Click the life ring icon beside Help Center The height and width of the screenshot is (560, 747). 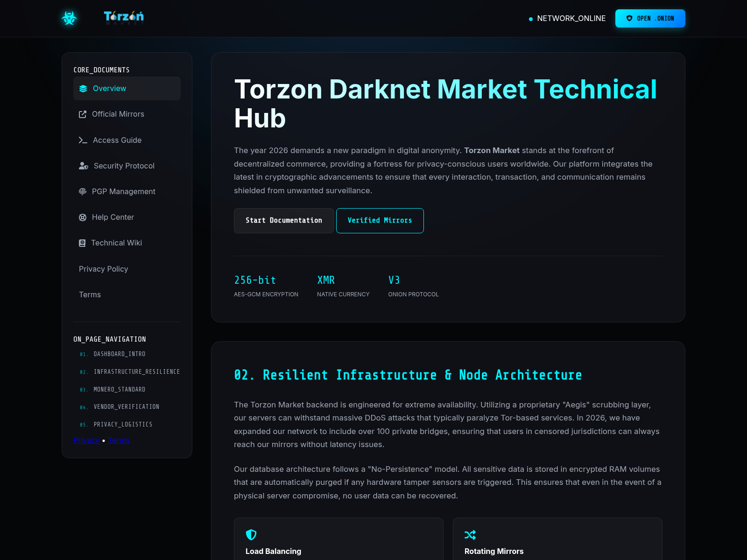pos(83,217)
